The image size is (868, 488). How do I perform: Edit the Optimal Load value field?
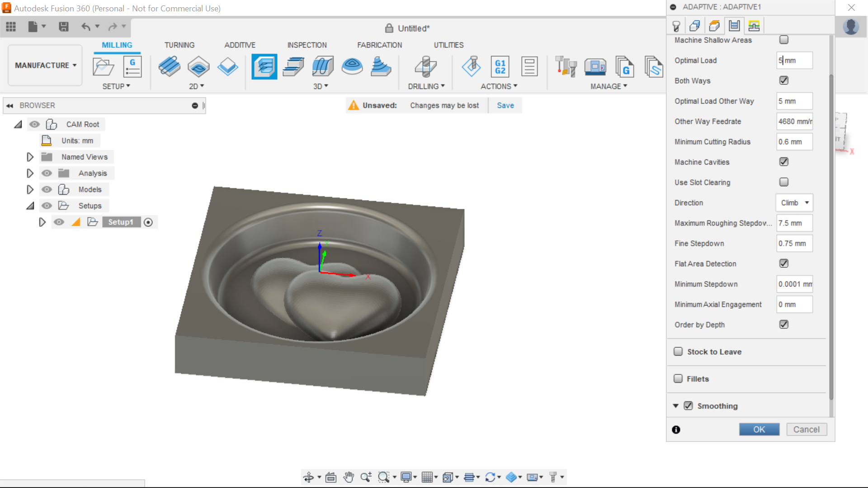point(794,60)
